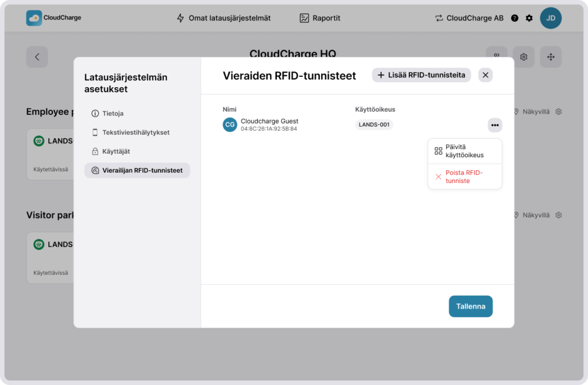
Task: Click Lisää RFID-tunnisteita button
Action: (x=421, y=75)
